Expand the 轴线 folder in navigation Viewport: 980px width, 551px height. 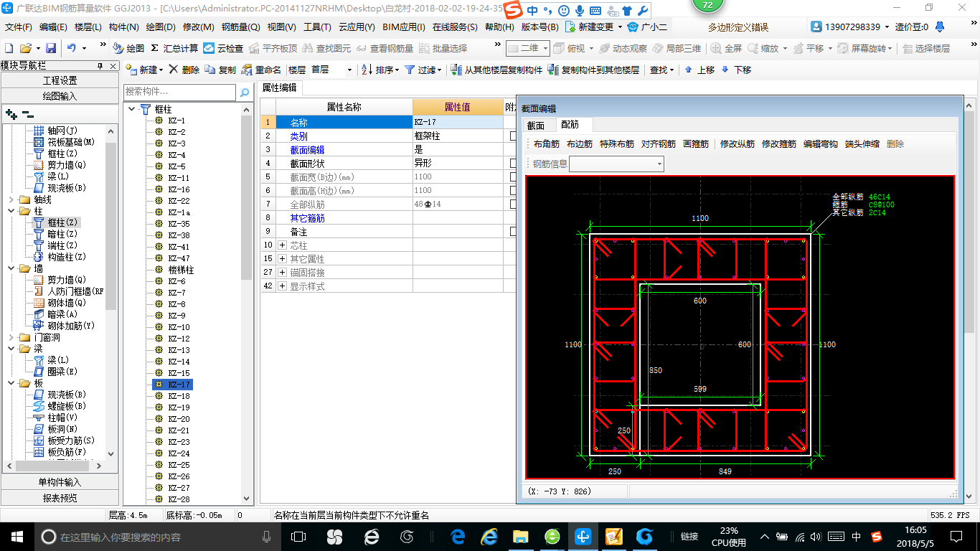pyautogui.click(x=11, y=199)
